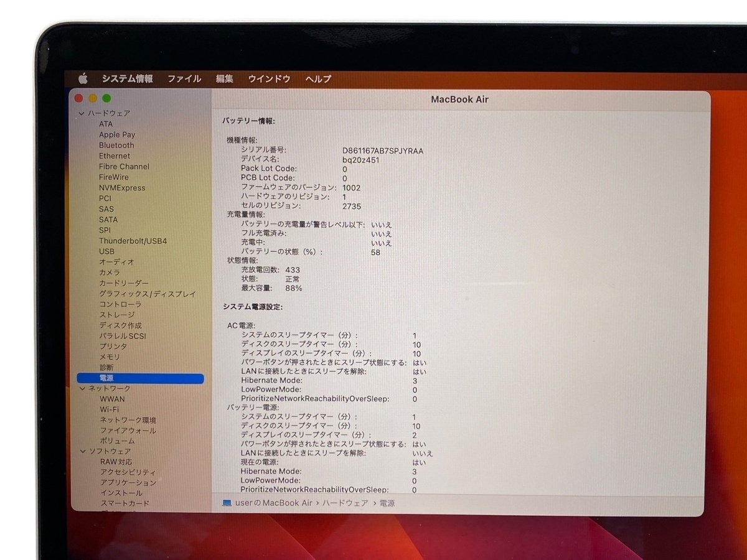Select パラレルSCSI in the sidebar
Screen dimensions: 747x560
tap(123, 336)
